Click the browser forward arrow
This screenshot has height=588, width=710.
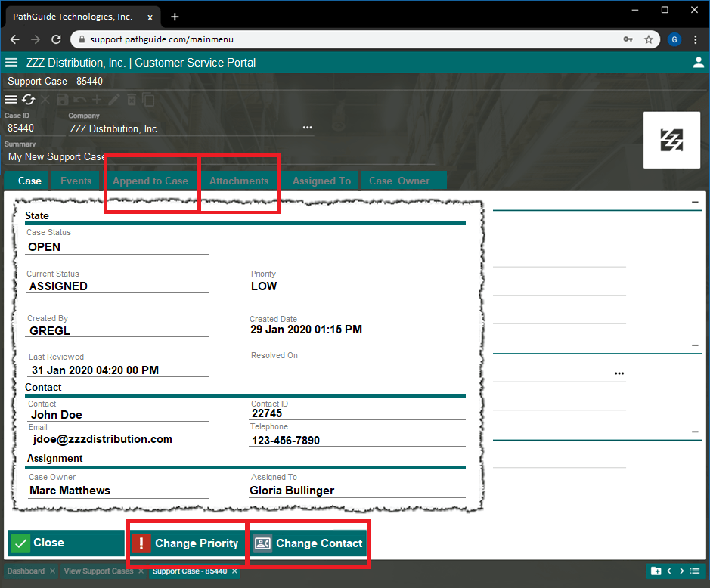click(36, 39)
